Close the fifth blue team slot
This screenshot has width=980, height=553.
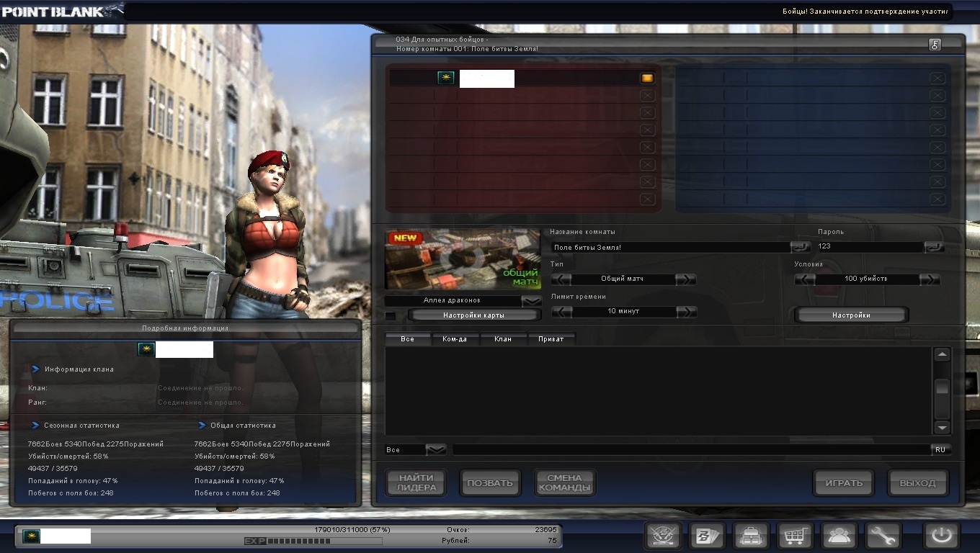937,147
